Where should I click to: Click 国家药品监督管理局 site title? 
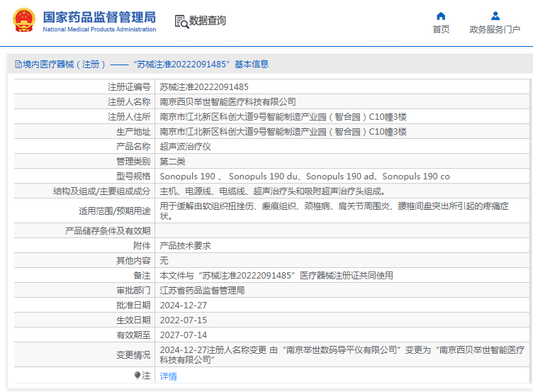point(99,17)
